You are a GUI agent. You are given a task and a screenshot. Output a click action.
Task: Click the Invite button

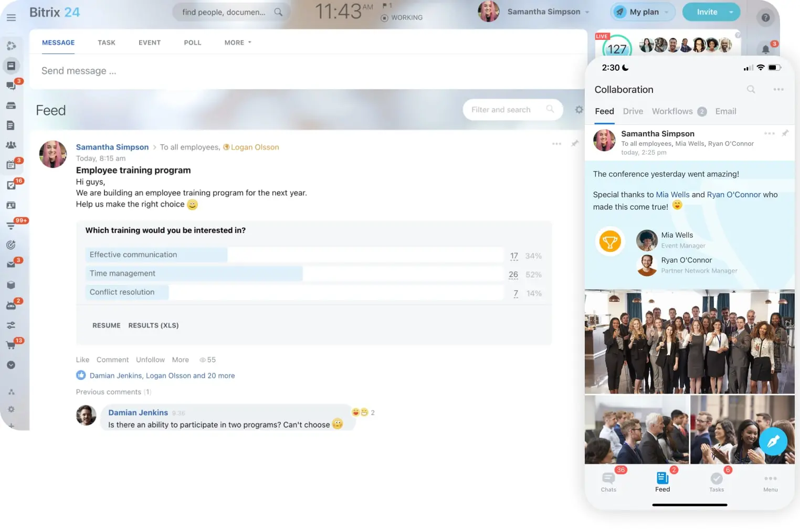click(x=707, y=12)
